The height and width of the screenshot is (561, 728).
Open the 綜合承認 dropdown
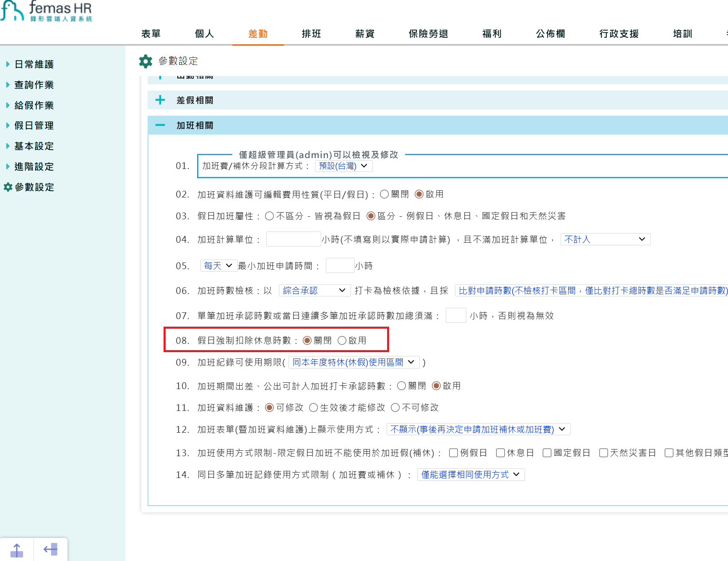pyautogui.click(x=315, y=291)
